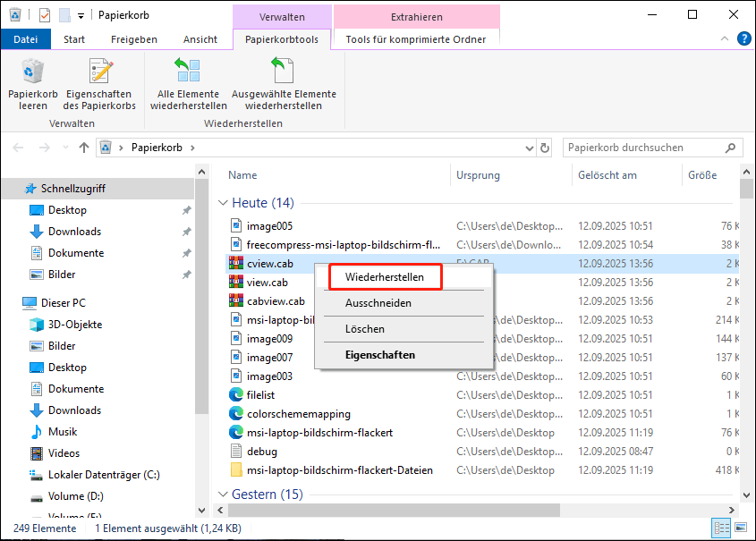
Task: Switch to details view icon in status bar
Action: point(721,528)
